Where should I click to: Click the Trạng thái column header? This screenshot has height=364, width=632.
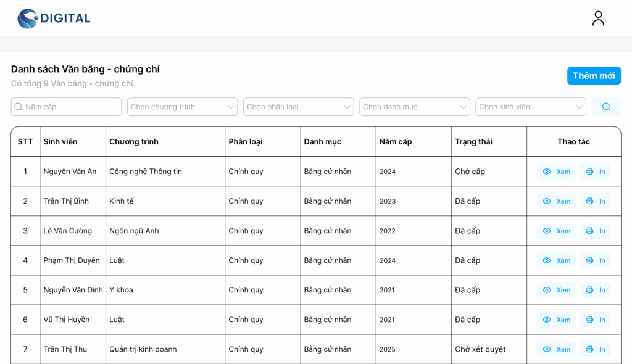tap(473, 141)
